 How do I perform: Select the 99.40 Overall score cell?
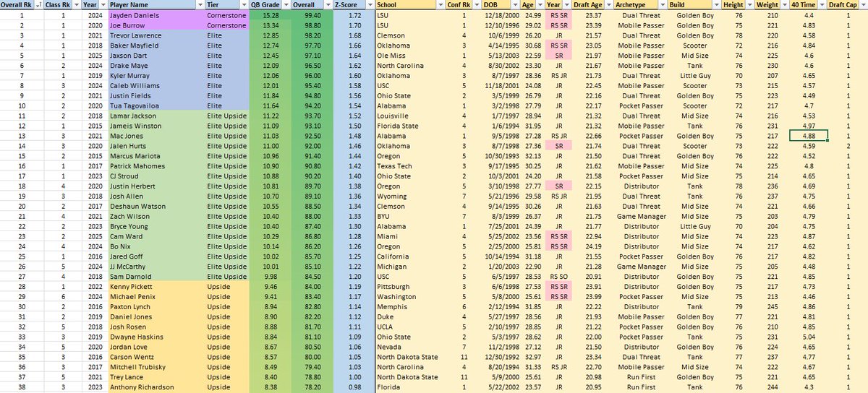coord(313,14)
